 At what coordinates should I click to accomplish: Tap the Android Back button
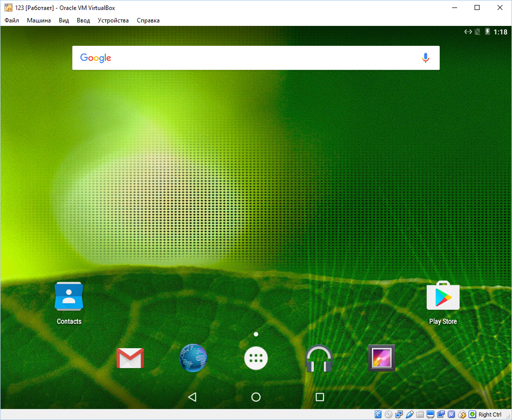tap(192, 397)
